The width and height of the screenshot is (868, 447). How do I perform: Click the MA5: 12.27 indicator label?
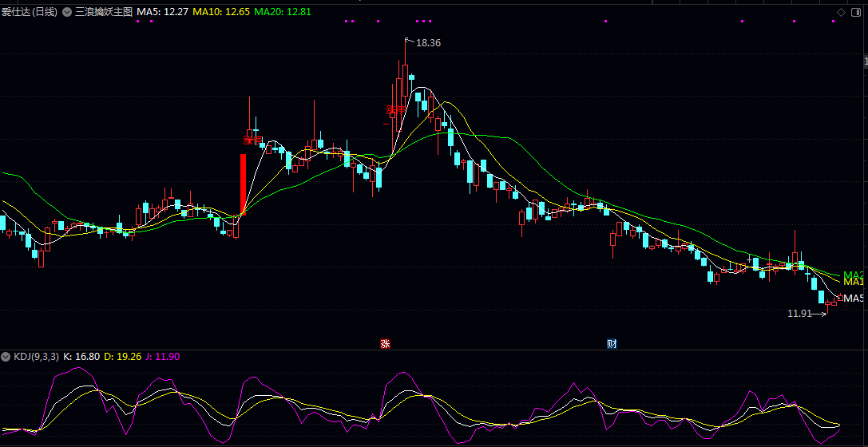pos(162,12)
